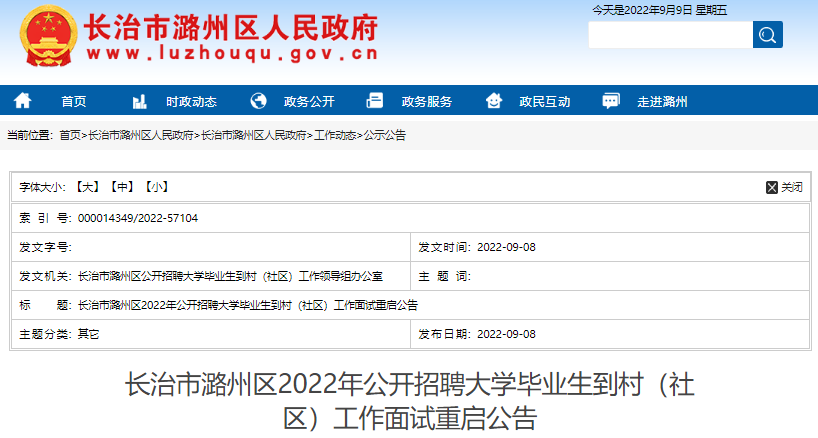Screen dimensions: 818x438
Task: Click the globe icon beside 政务公开
Action: tap(258, 101)
